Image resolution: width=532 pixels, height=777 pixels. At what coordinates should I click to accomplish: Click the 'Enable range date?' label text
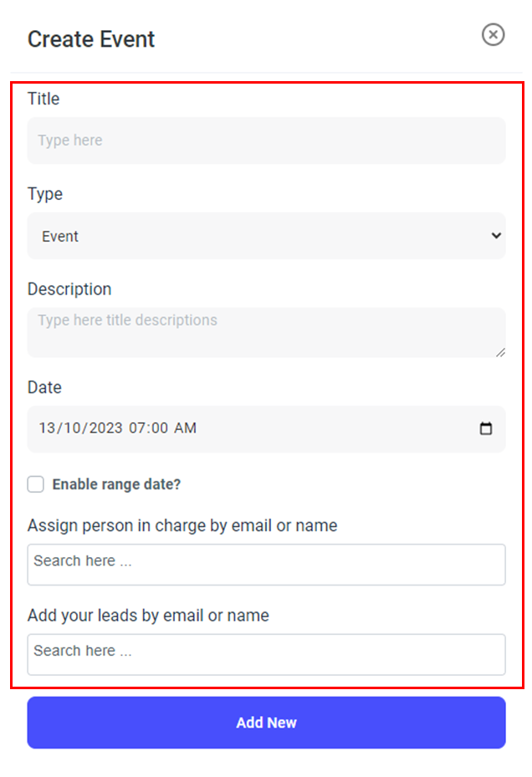(x=116, y=484)
